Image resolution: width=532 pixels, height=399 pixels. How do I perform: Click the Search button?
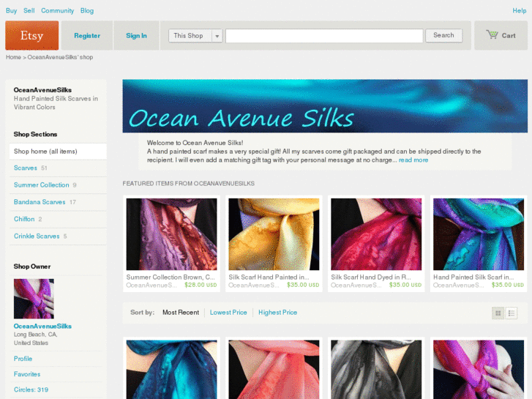coord(443,35)
